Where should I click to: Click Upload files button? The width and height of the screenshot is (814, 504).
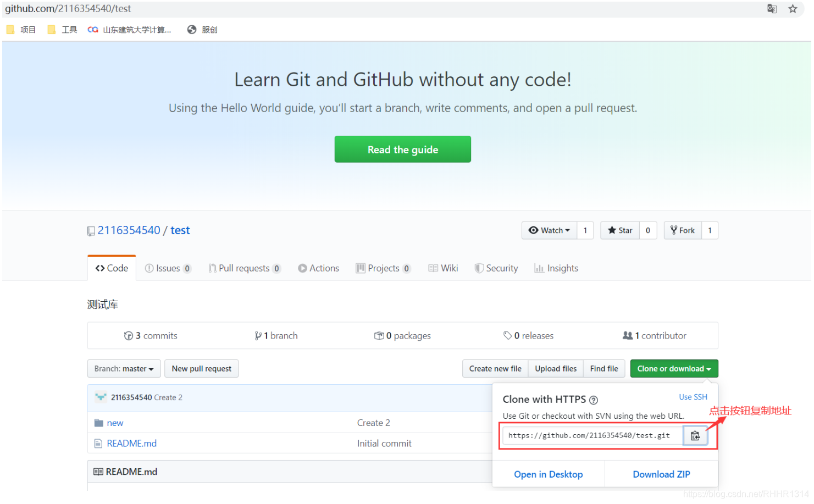tap(556, 369)
